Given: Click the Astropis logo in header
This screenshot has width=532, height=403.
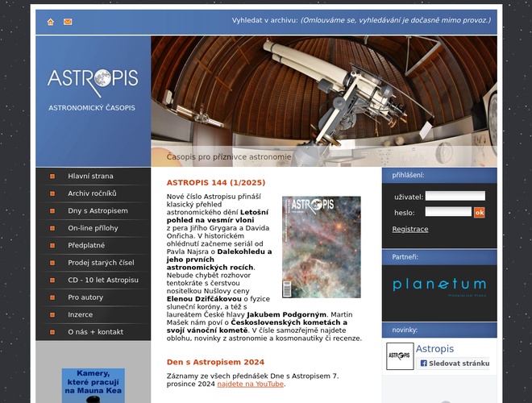Looking at the screenshot, I should 93,79.
